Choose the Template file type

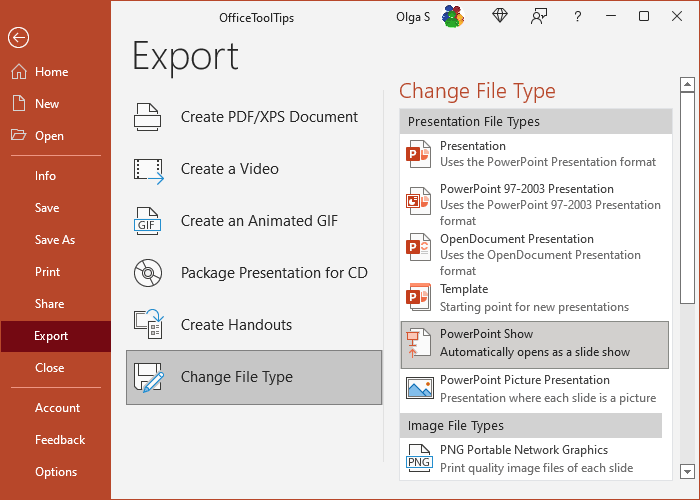pyautogui.click(x=535, y=298)
